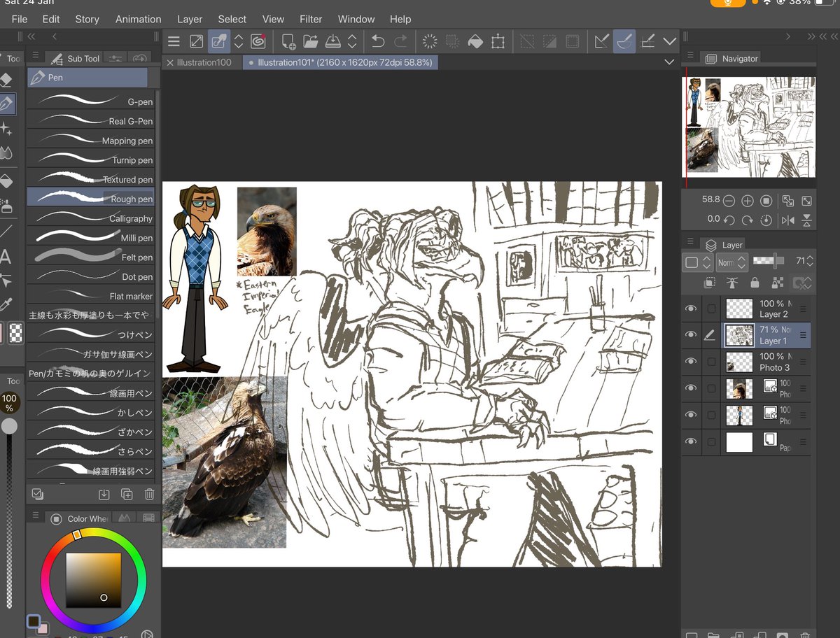Screen dimensions: 840x638
Task: Select the Eyedropper tool in the tool palette
Action: pyautogui.click(x=6, y=304)
